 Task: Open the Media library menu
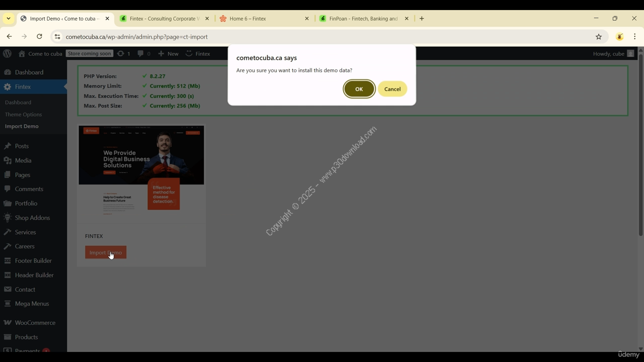(x=33, y=160)
